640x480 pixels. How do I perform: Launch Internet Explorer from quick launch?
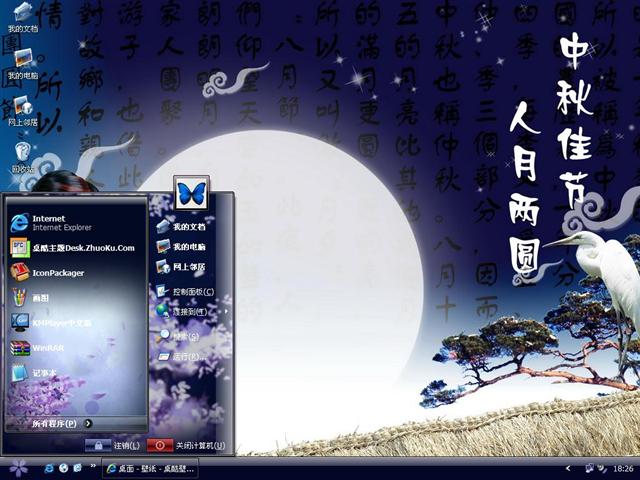49,468
